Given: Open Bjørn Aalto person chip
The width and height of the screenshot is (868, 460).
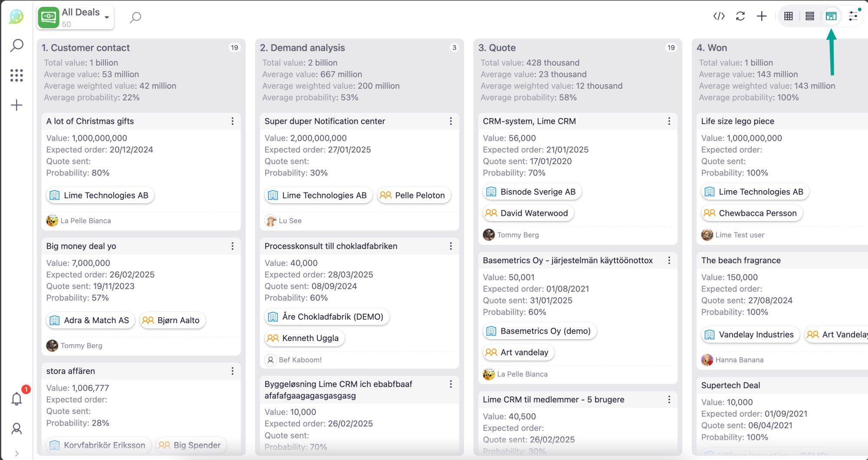Looking at the screenshot, I should tap(172, 321).
